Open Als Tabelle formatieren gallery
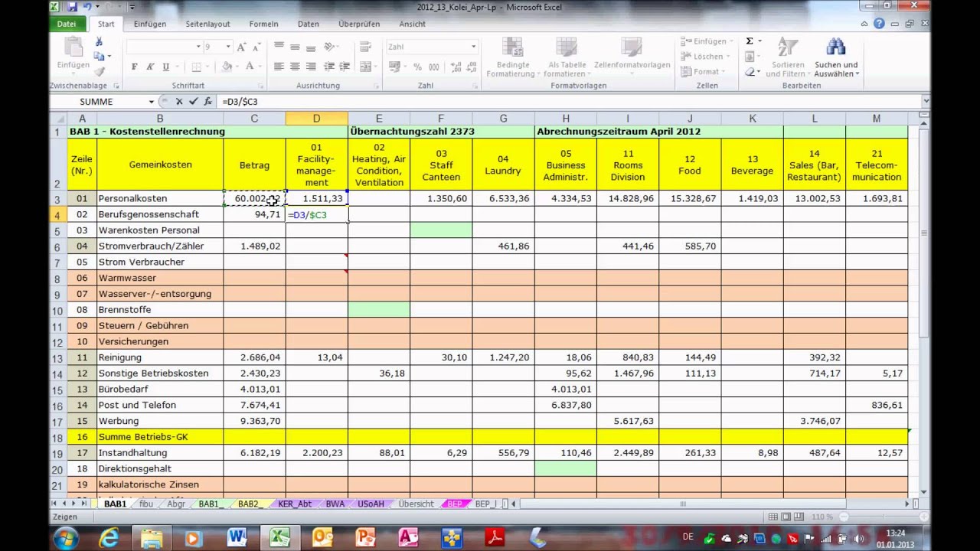The width and height of the screenshot is (980, 551). click(567, 58)
